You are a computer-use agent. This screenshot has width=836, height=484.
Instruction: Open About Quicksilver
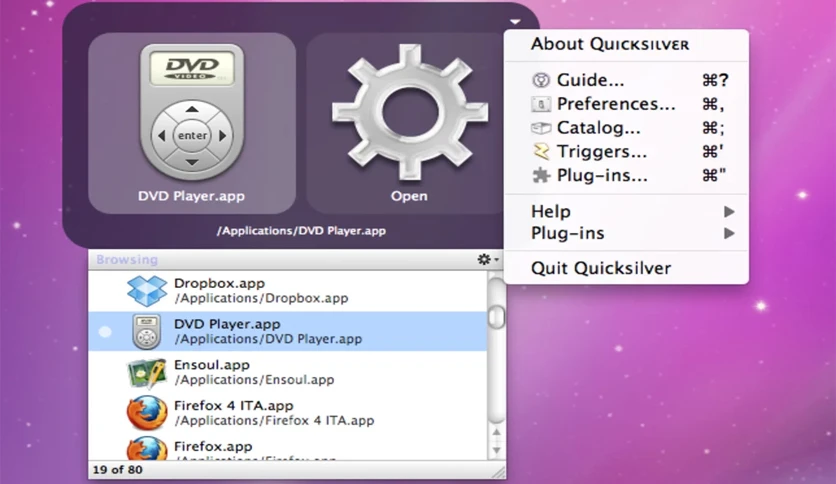point(610,44)
